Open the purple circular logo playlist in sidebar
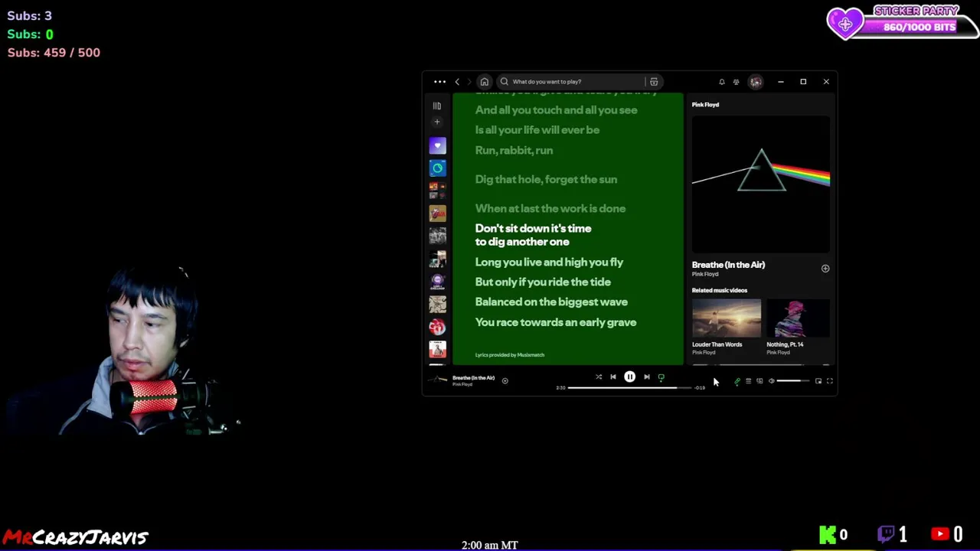The height and width of the screenshot is (551, 980). [437, 281]
